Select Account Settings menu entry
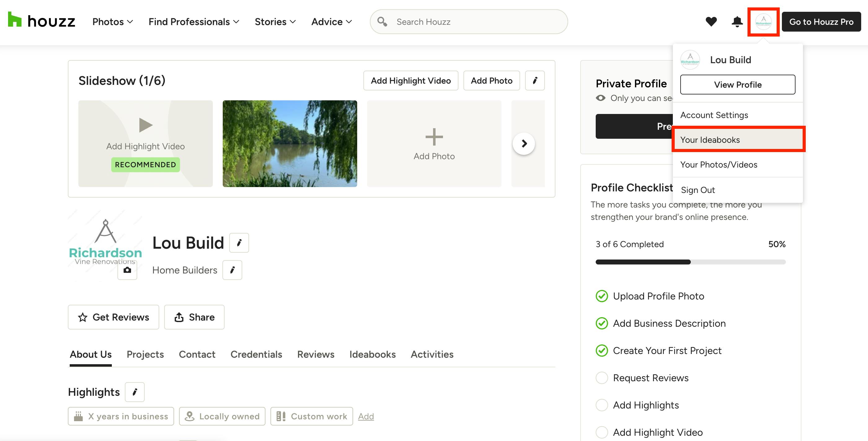 (x=738, y=115)
